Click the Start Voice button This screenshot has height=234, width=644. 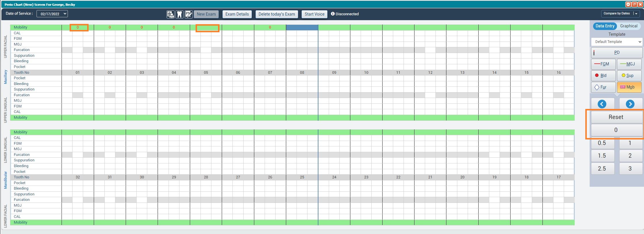tap(314, 14)
